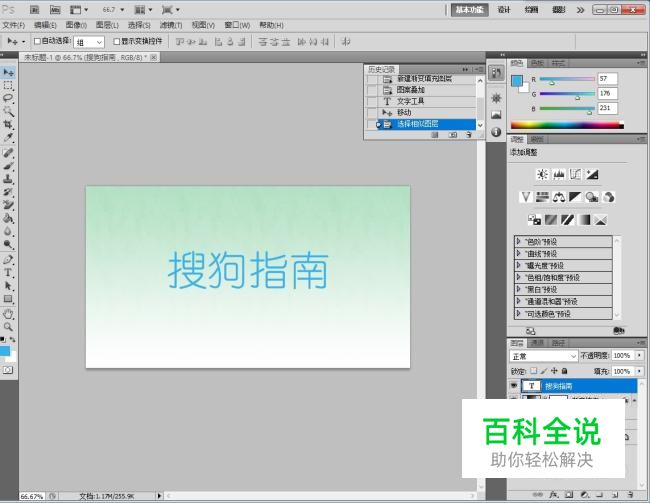Select the Hand tool
Screen dimensions: 650x503
point(8,314)
